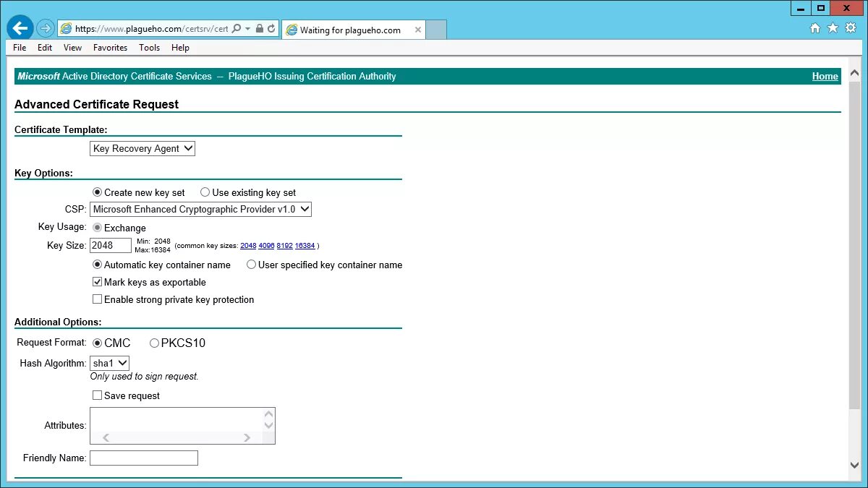Open the Help menu
868x488 pixels.
point(180,48)
